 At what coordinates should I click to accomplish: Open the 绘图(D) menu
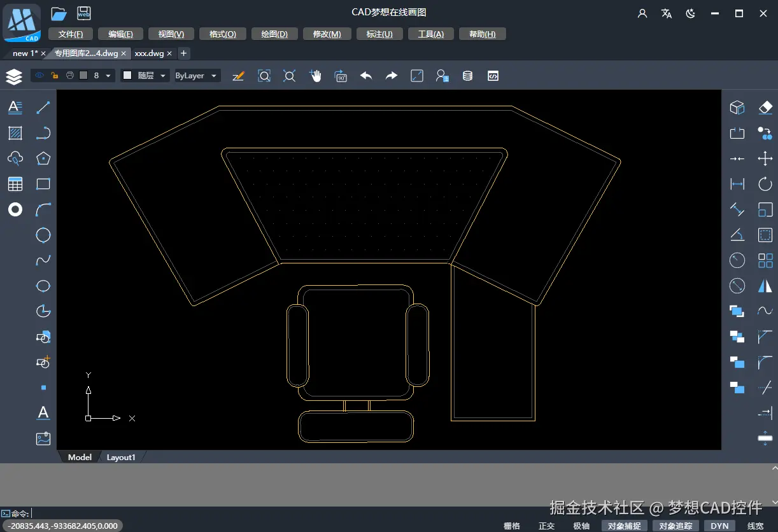274,34
